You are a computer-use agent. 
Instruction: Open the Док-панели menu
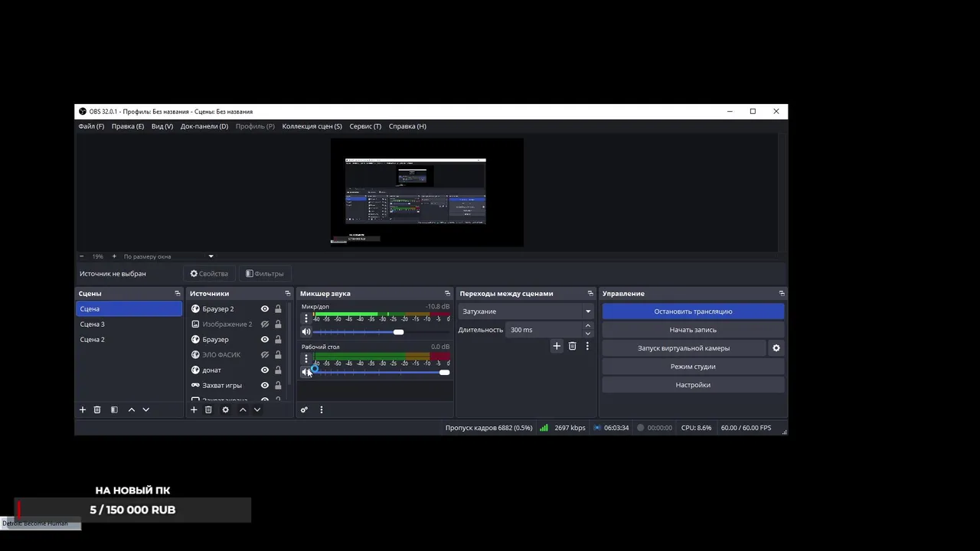click(x=204, y=126)
